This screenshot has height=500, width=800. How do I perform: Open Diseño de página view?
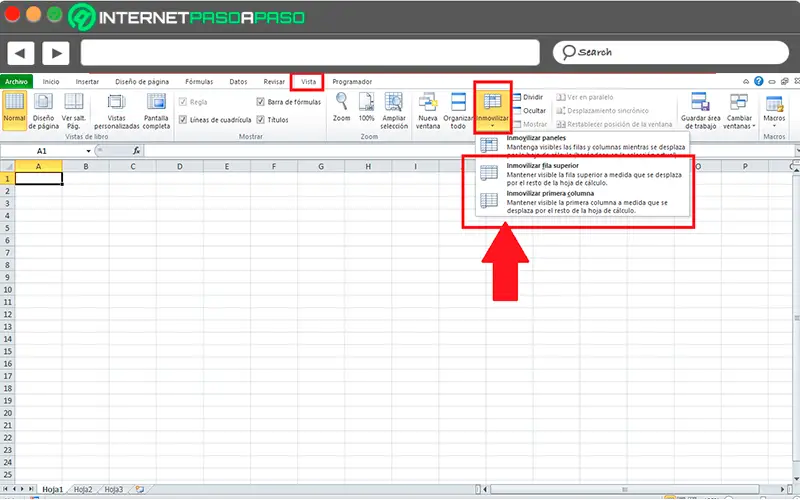pyautogui.click(x=43, y=110)
